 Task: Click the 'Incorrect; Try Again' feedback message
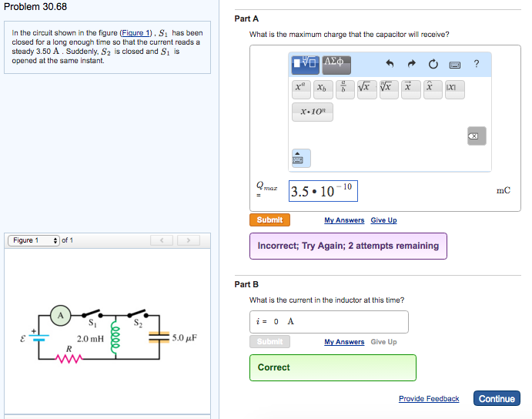348,246
